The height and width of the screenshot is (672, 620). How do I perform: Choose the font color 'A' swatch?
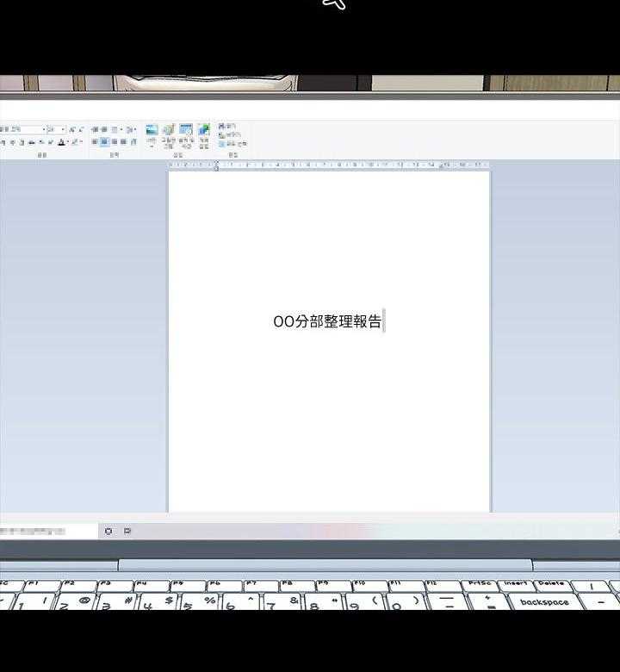(61, 142)
